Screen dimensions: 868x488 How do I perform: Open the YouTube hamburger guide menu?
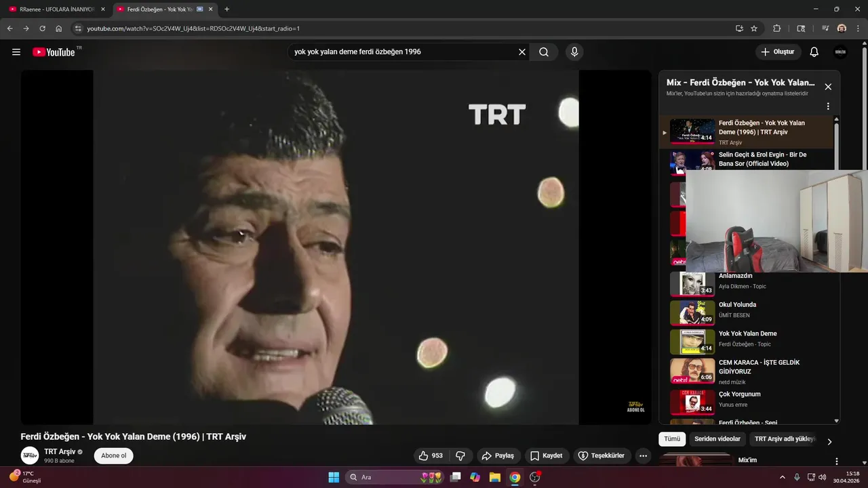tap(16, 52)
